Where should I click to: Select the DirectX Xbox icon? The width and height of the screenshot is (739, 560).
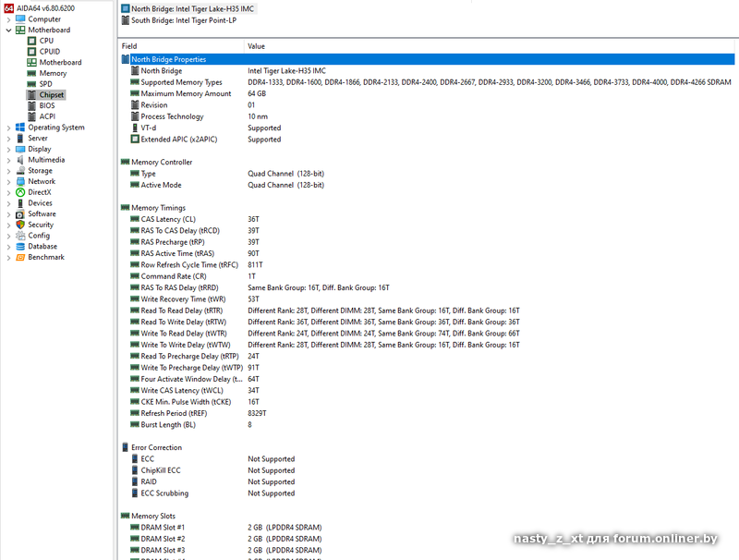20,192
